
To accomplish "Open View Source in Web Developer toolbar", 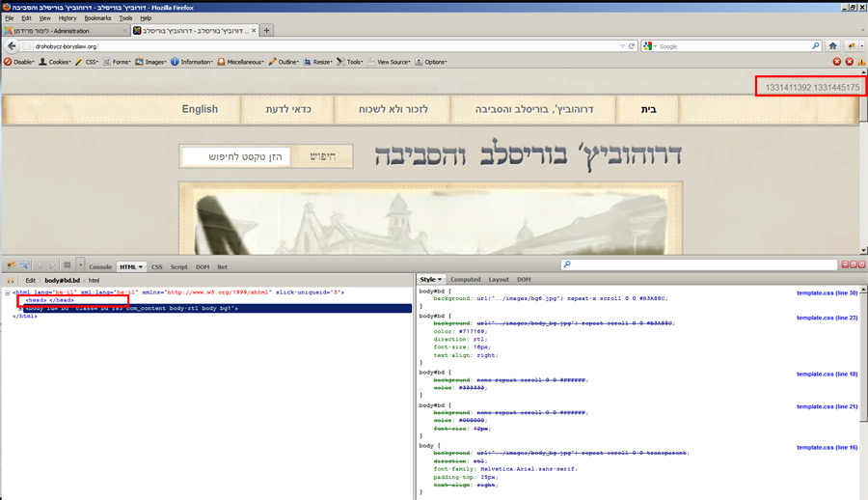I will coord(389,62).
